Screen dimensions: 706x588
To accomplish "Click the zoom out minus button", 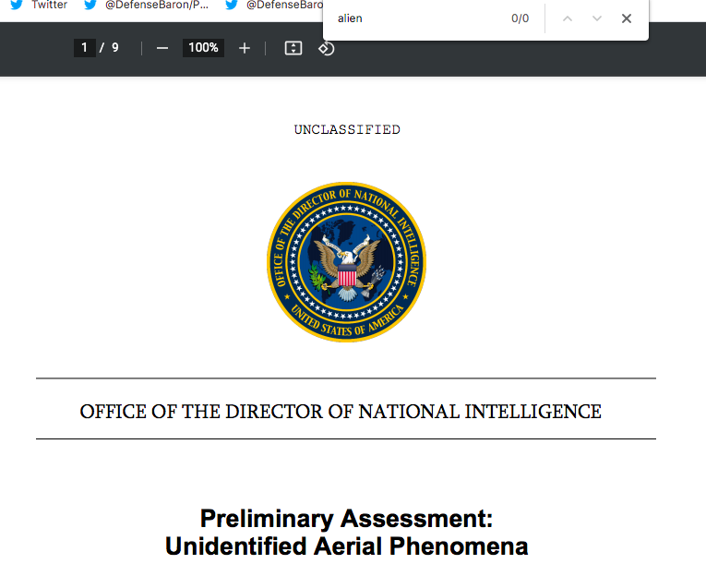I will coord(162,48).
